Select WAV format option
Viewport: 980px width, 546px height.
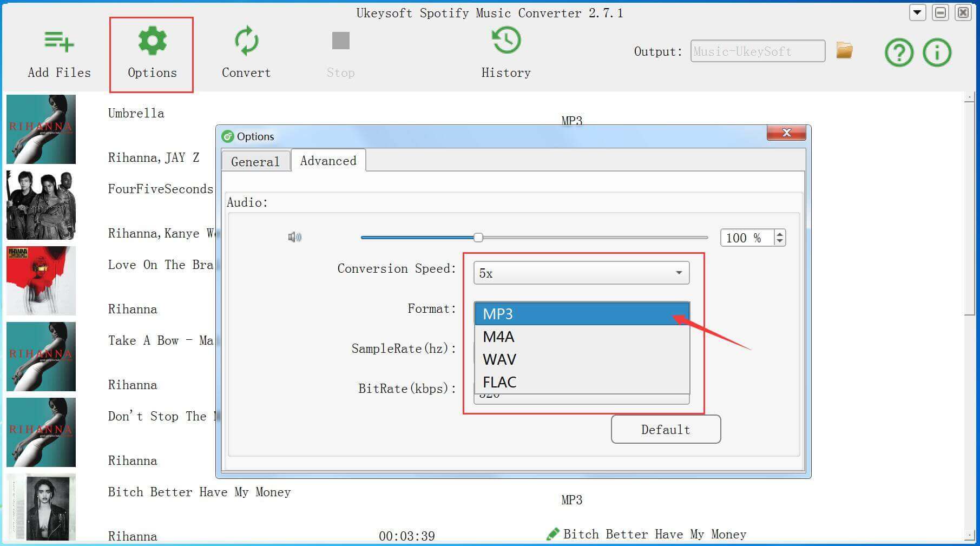click(x=582, y=359)
